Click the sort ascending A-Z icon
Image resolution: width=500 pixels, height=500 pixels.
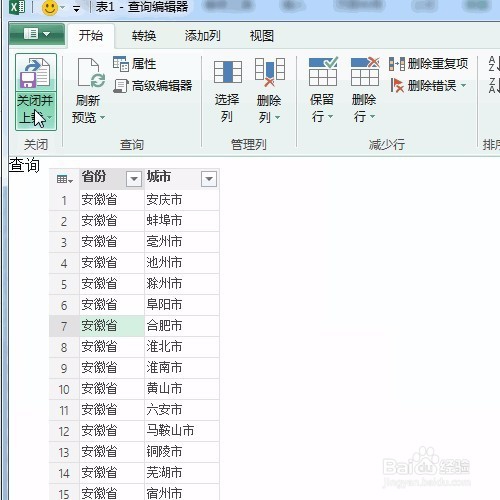[x=494, y=63]
